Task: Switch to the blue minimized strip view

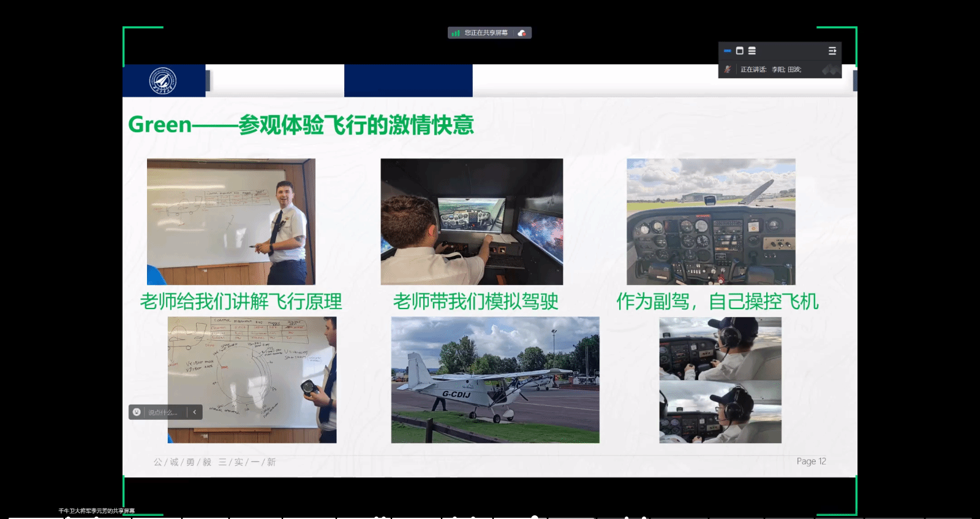Action: 727,51
